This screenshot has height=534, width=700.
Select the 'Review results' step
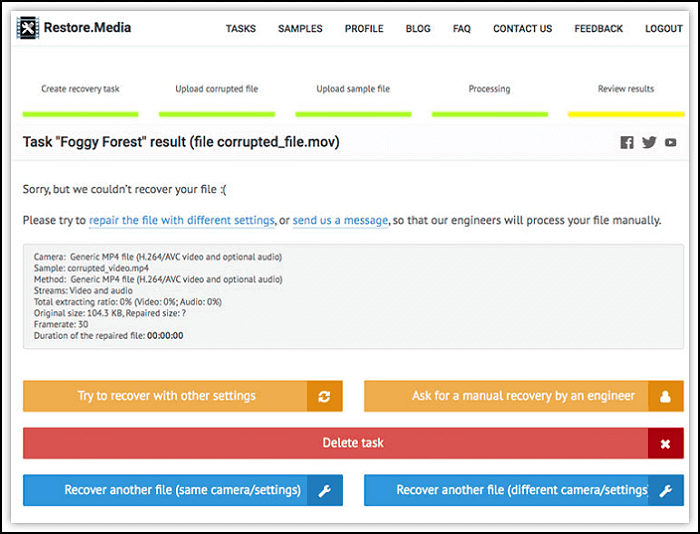[626, 89]
